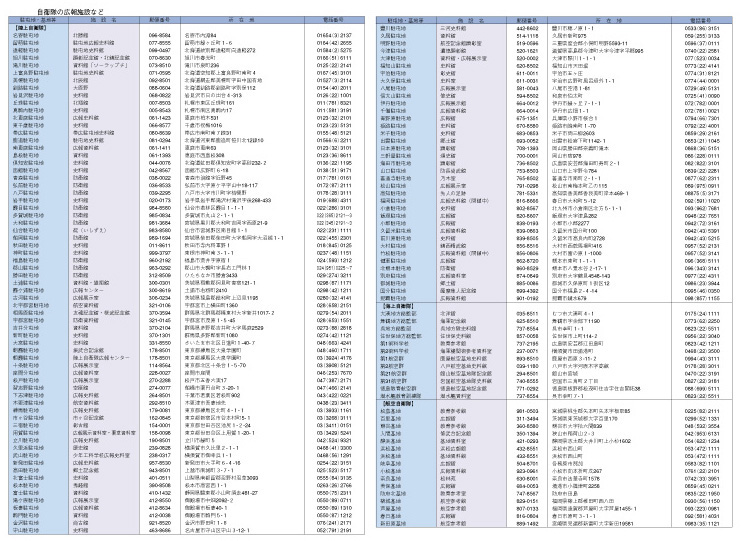The image size is (744, 541).
Task: Select the 信太山駐屯地 cell
Action: point(396,96)
